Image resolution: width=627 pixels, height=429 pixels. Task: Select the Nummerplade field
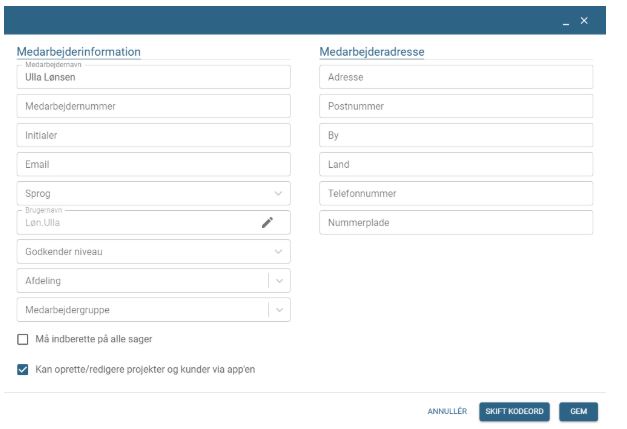[456, 222]
